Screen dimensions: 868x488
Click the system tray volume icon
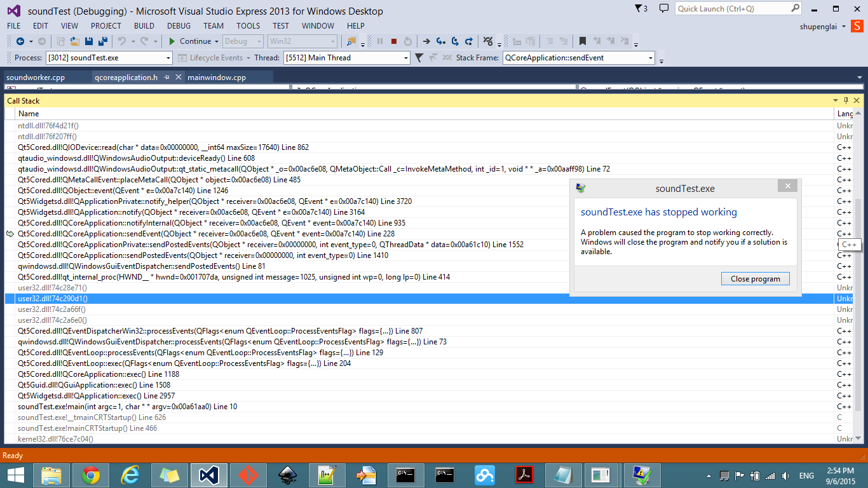click(785, 476)
